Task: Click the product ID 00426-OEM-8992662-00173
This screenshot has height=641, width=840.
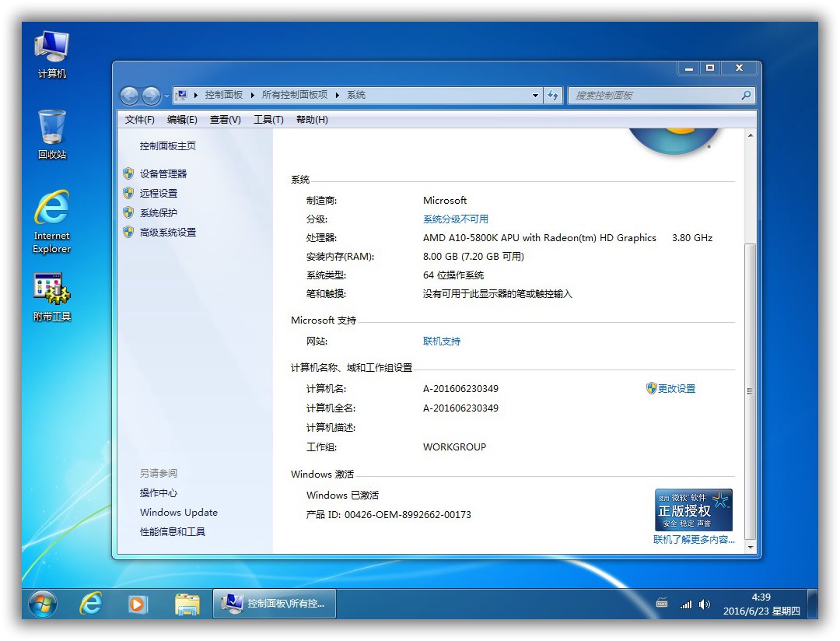Action: tap(408, 515)
